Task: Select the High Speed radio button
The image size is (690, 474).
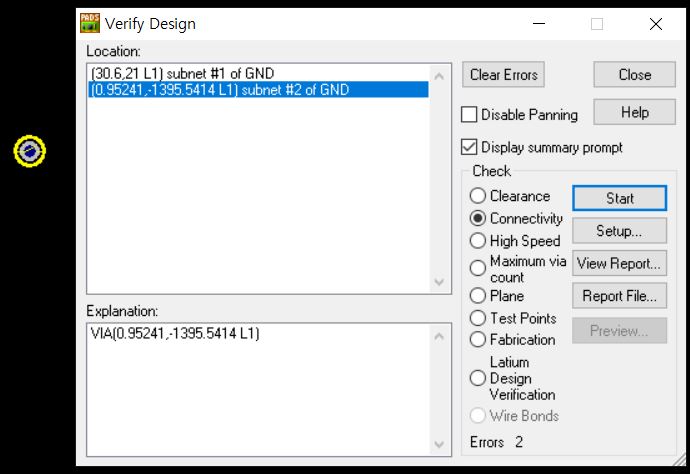Action: pos(478,240)
